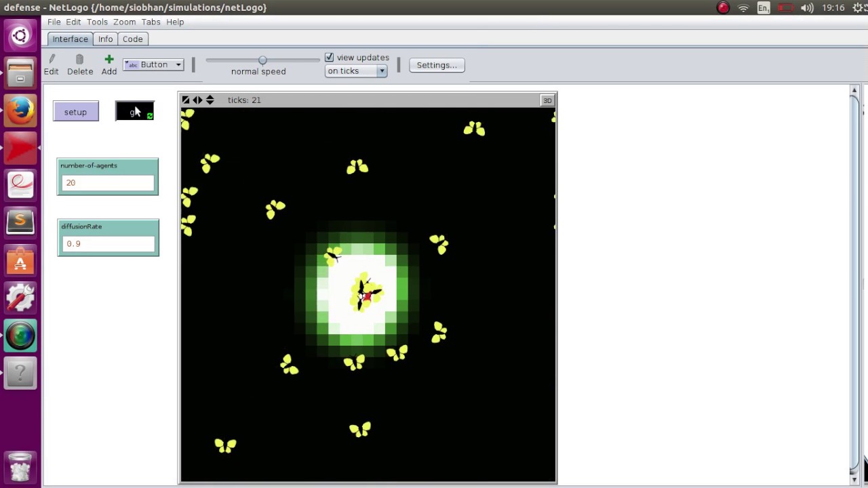Image resolution: width=868 pixels, height=488 pixels.
Task: Open the File menu
Action: point(54,22)
